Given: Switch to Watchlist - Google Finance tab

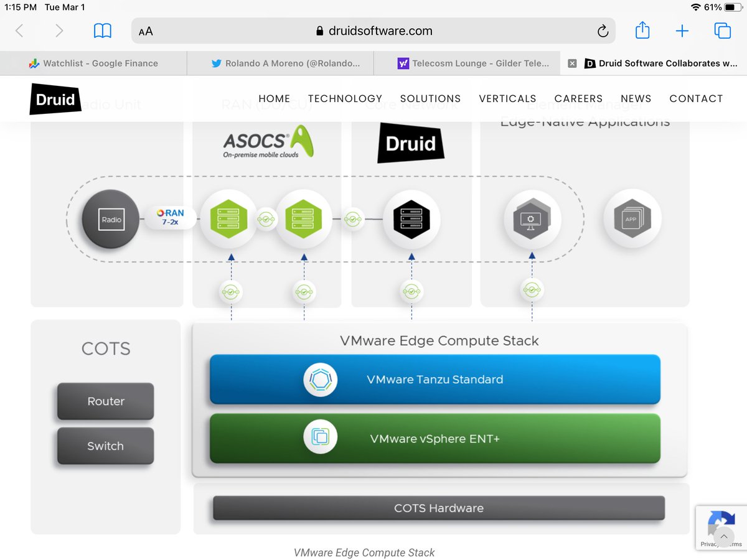Looking at the screenshot, I should click(x=93, y=63).
